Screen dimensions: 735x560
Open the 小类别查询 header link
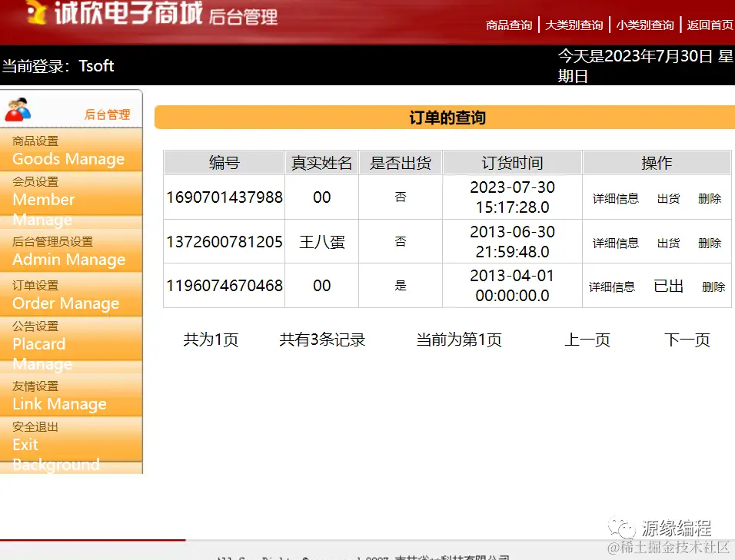pos(644,25)
